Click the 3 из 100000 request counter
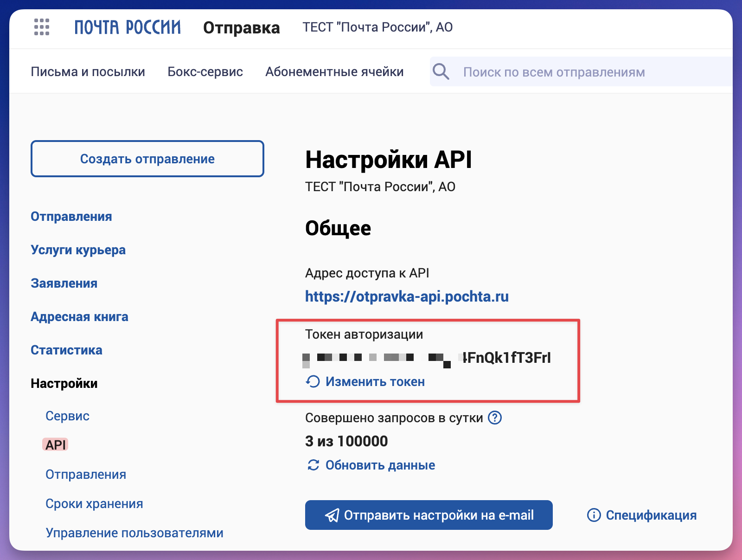This screenshot has height=560, width=742. (346, 441)
